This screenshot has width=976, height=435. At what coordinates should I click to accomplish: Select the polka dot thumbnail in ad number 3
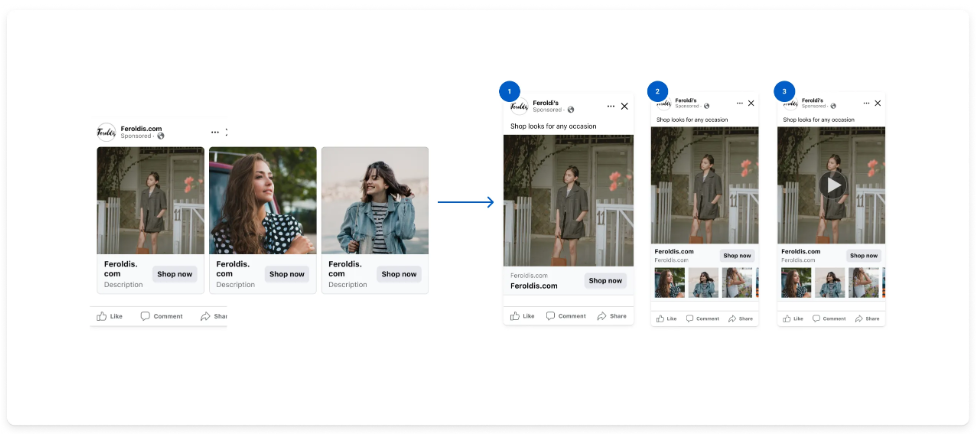point(796,283)
